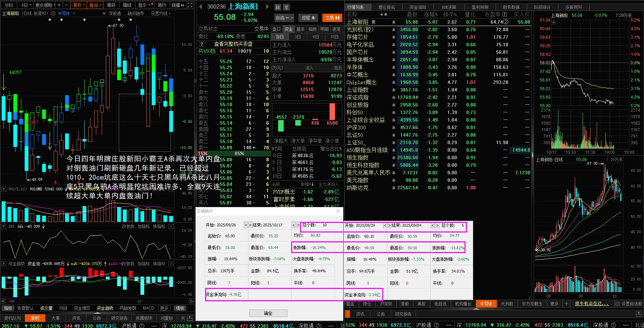Expand the chart to fullscreen
Screen dimensions: 644x328
[190, 5]
